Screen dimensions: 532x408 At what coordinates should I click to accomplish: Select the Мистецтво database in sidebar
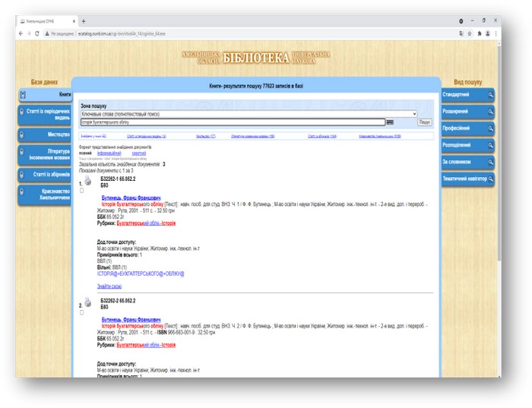(47, 134)
